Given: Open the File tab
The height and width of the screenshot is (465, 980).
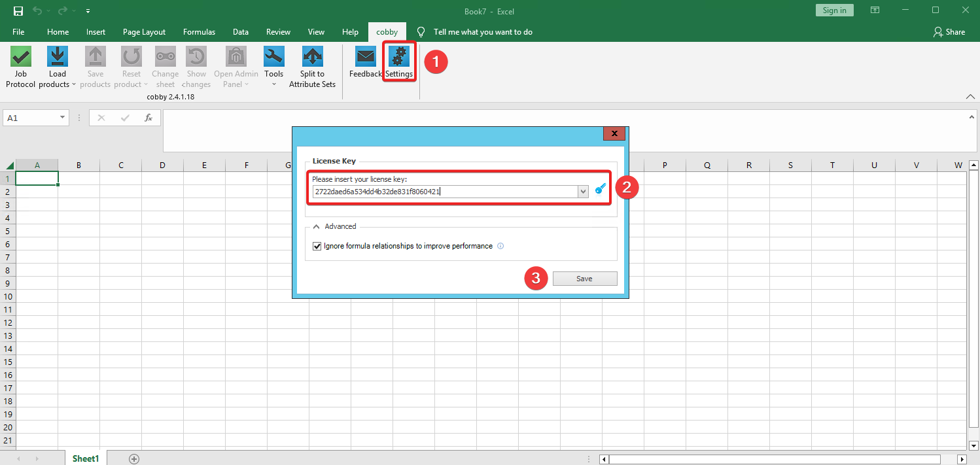Looking at the screenshot, I should click(x=18, y=32).
